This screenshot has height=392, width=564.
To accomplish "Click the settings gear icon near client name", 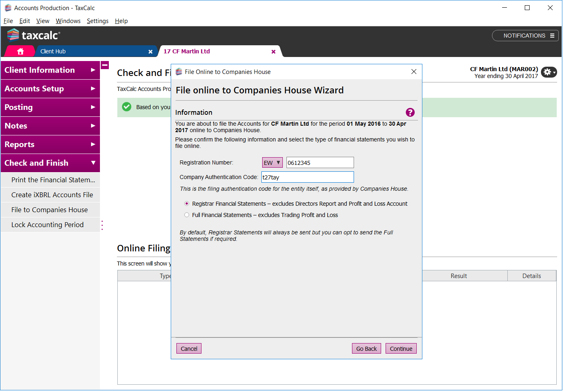I will point(549,72).
